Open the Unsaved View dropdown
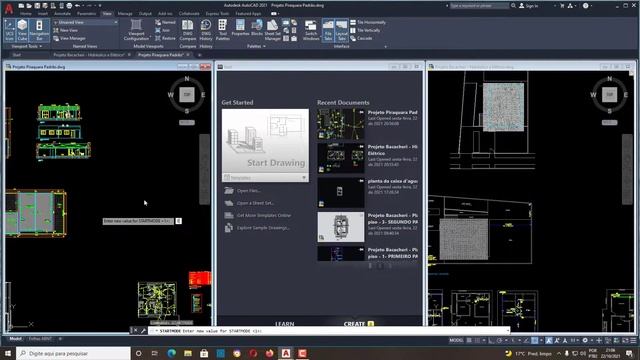Image resolution: width=640 pixels, height=360 pixels. pyautogui.click(x=85, y=22)
